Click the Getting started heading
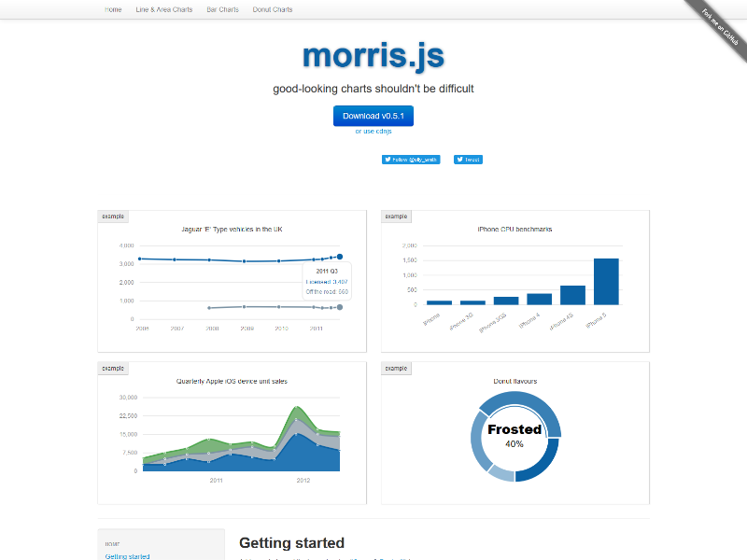747x560 pixels. click(x=291, y=543)
